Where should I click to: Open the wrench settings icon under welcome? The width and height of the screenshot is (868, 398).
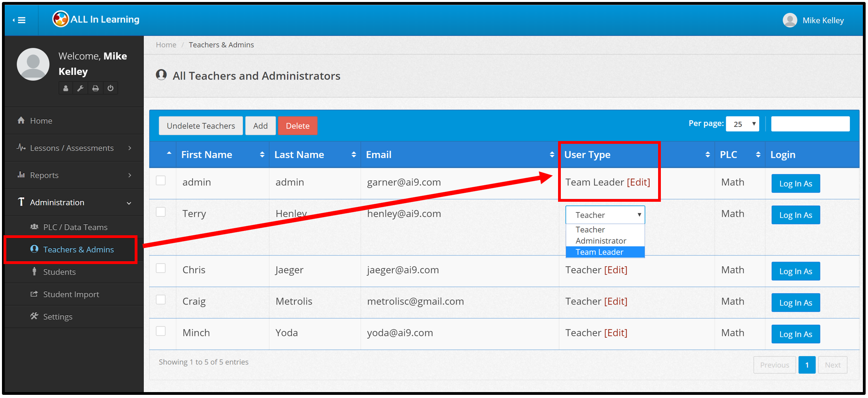point(80,88)
